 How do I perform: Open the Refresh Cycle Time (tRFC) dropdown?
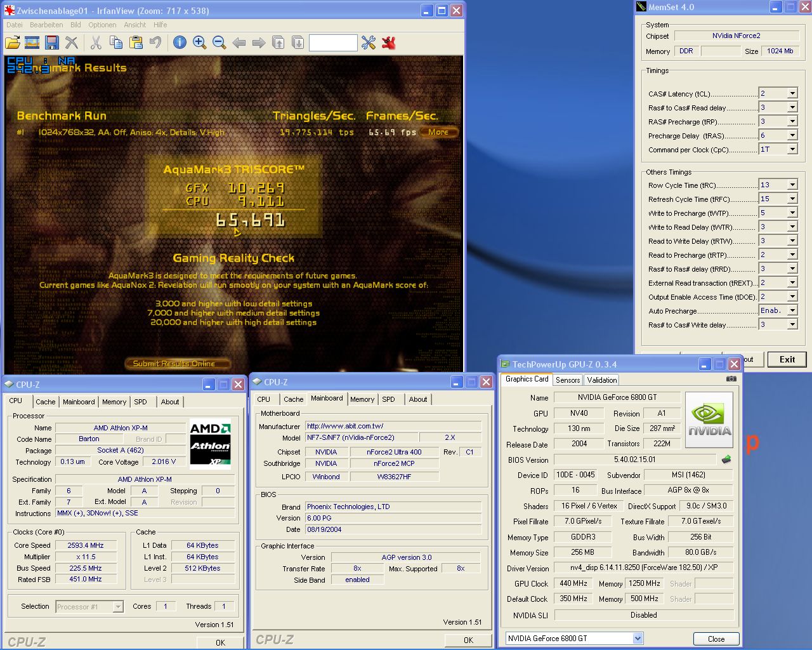(792, 199)
